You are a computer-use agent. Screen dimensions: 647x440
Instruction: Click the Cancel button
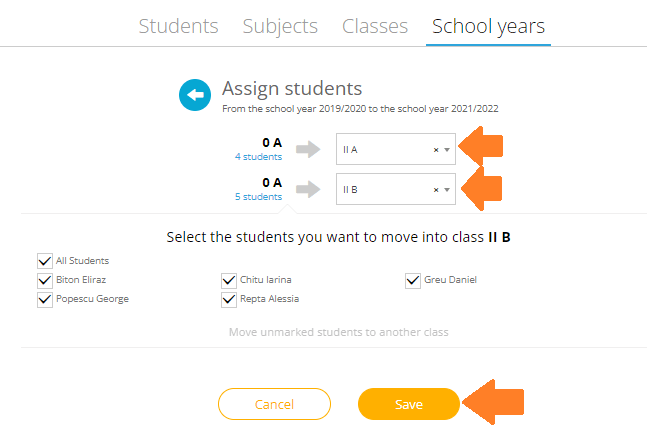[x=274, y=404]
